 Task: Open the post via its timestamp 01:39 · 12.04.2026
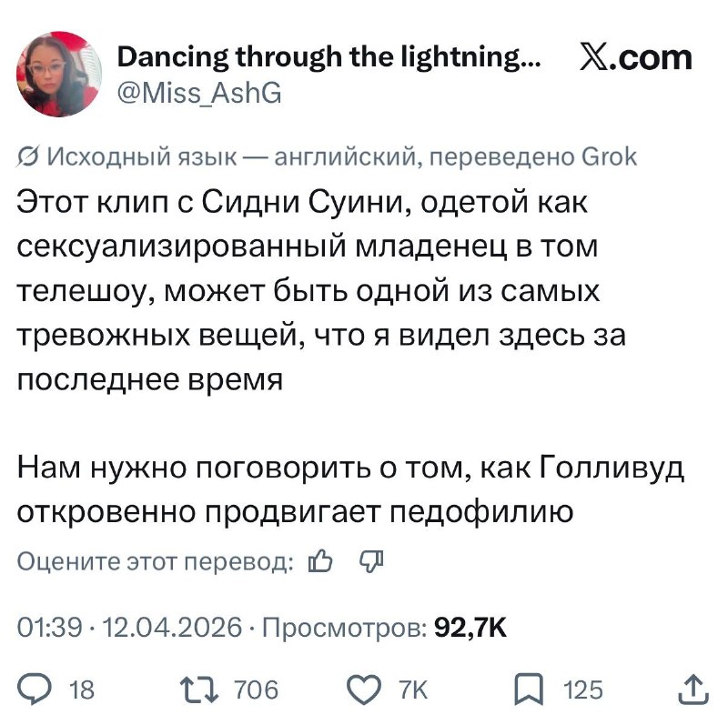[127, 626]
